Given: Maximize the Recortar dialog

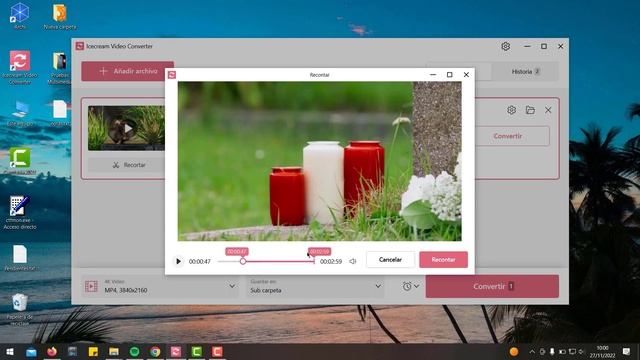Looking at the screenshot, I should [x=449, y=75].
